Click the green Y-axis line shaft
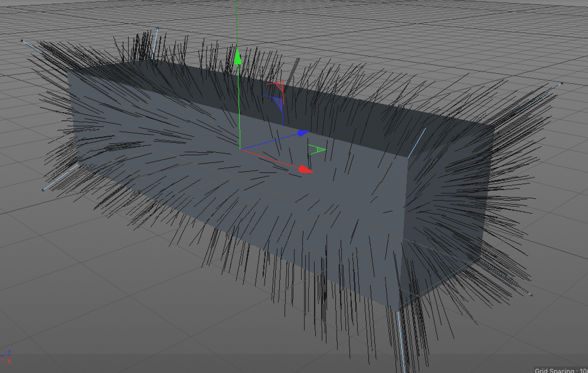The width and height of the screenshot is (588, 373). (239, 103)
